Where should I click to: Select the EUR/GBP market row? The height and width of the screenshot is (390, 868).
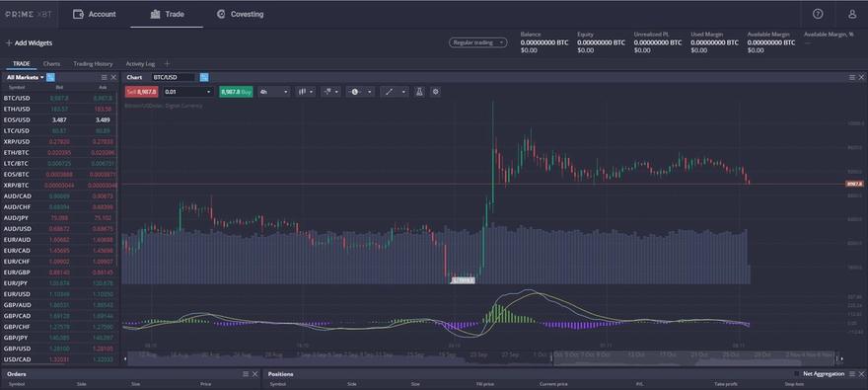pyautogui.click(x=60, y=272)
